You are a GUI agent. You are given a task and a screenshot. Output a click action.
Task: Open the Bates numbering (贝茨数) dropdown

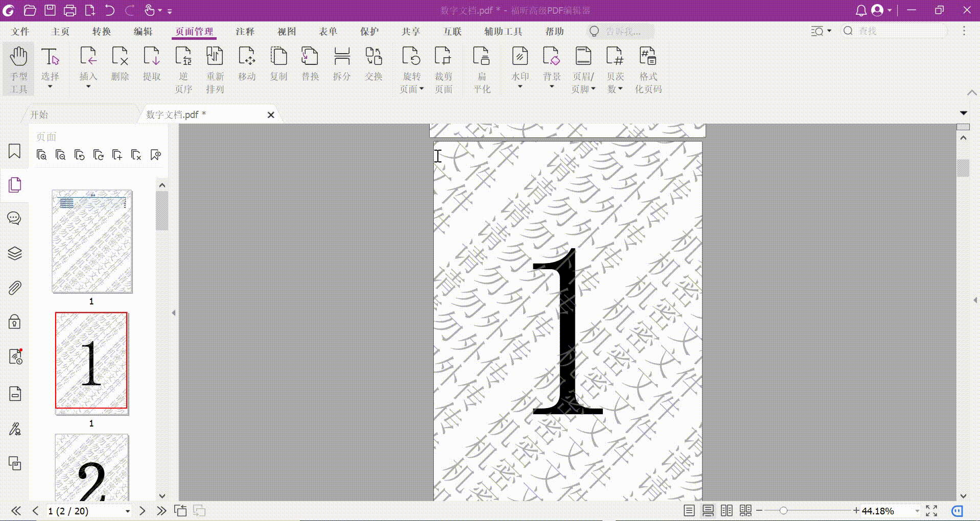pyautogui.click(x=620, y=89)
